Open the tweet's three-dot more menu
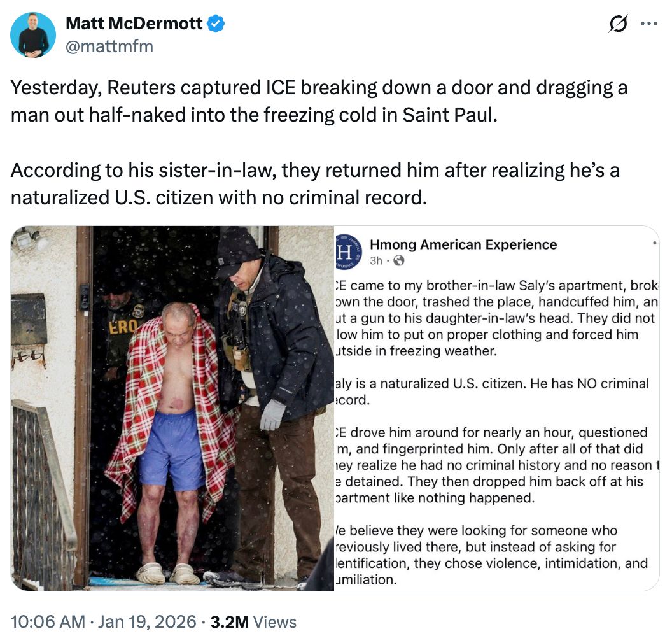 pyautogui.click(x=648, y=24)
